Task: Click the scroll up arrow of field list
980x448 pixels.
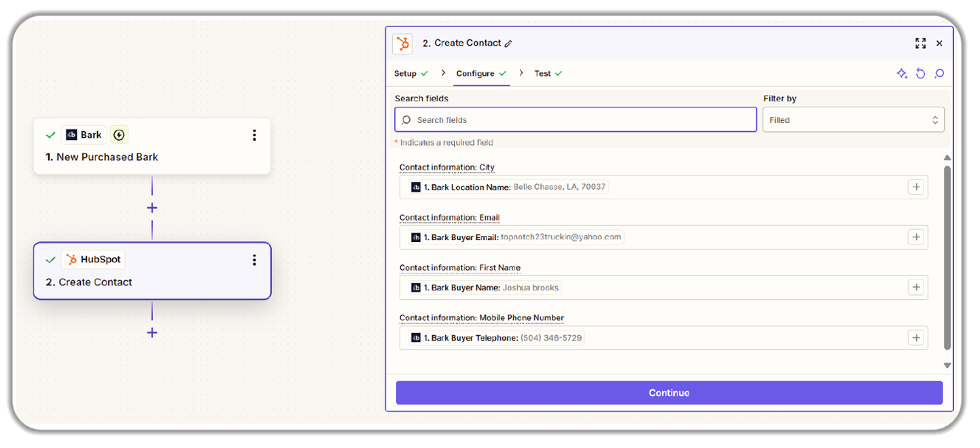Action: click(947, 158)
